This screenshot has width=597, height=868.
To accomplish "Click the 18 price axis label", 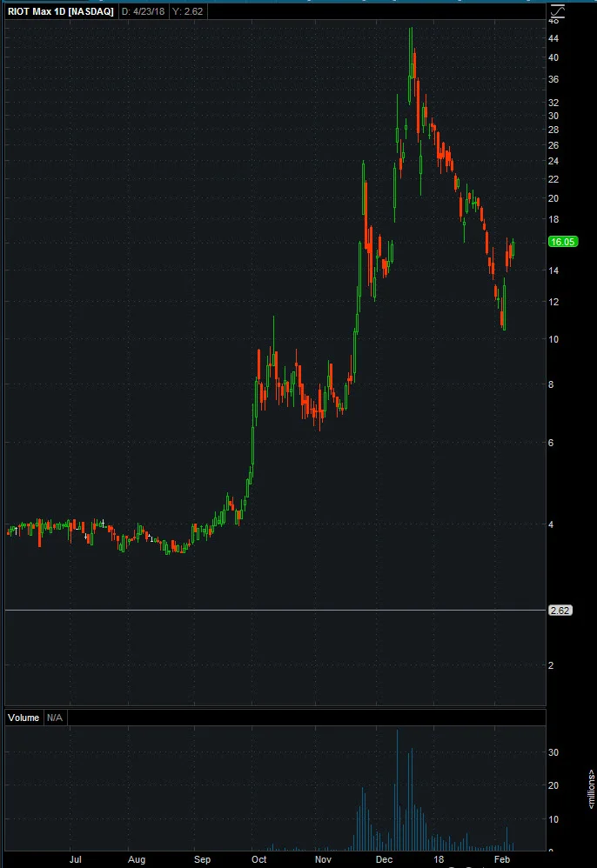I will point(553,220).
